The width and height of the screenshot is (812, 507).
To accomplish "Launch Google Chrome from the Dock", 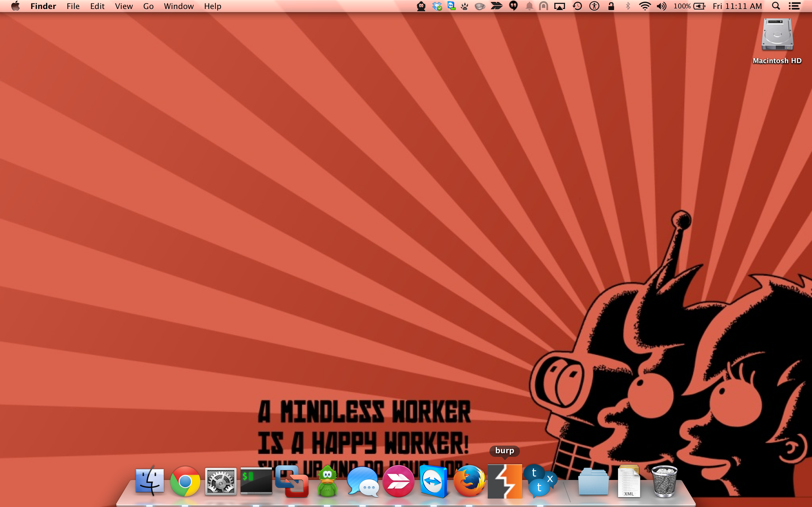I will (x=185, y=482).
